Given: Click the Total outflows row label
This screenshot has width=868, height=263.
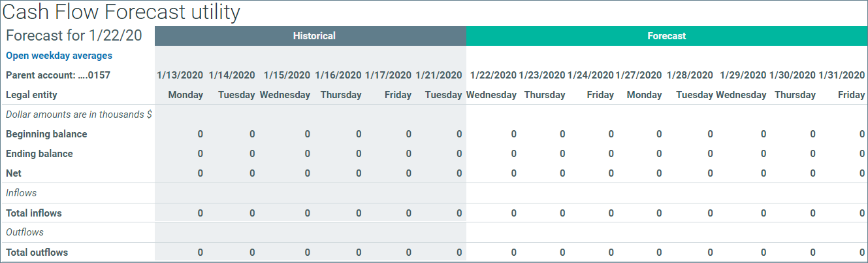Looking at the screenshot, I should [x=37, y=253].
